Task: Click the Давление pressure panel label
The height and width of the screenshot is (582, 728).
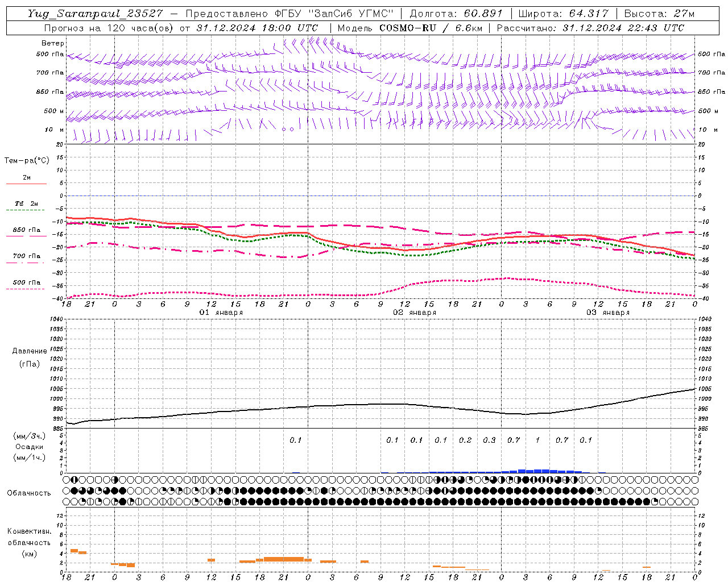Action: [x=30, y=351]
